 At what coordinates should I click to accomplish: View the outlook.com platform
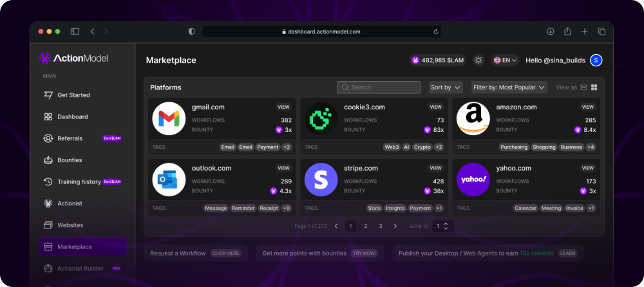283,168
